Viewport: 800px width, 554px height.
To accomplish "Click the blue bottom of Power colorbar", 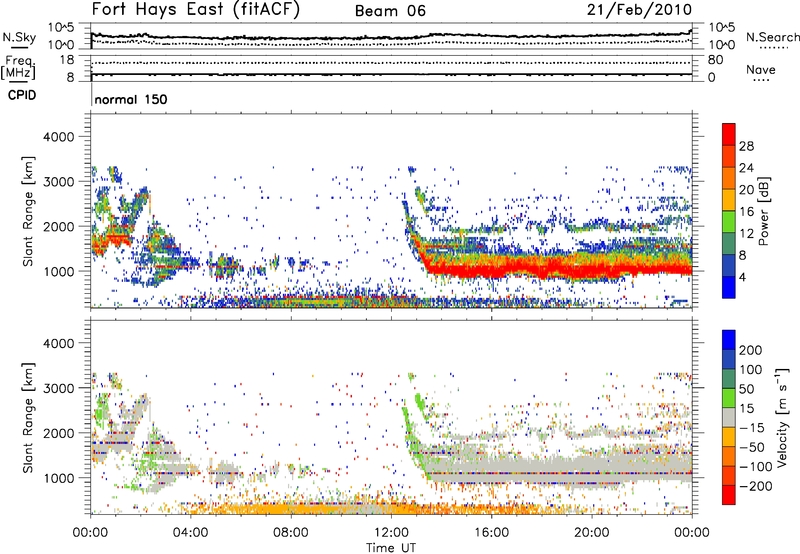I will (729, 287).
